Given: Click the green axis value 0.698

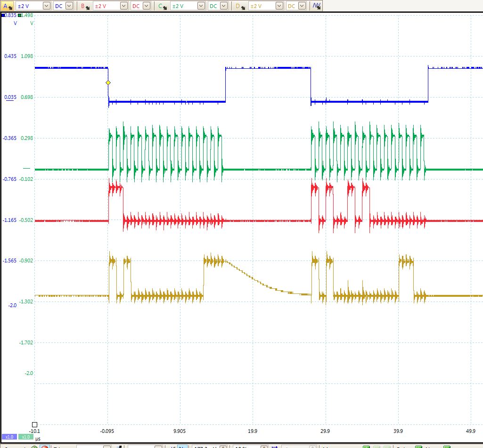Looking at the screenshot, I should coord(27,98).
